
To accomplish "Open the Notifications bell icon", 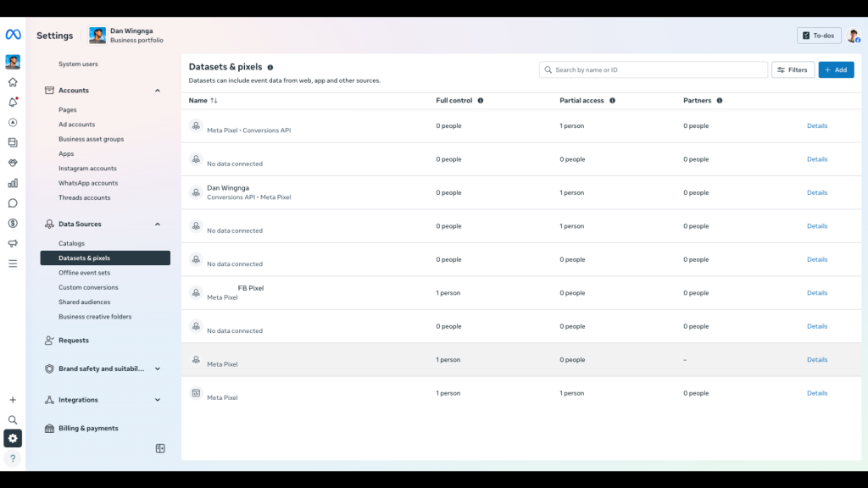I will (12, 101).
